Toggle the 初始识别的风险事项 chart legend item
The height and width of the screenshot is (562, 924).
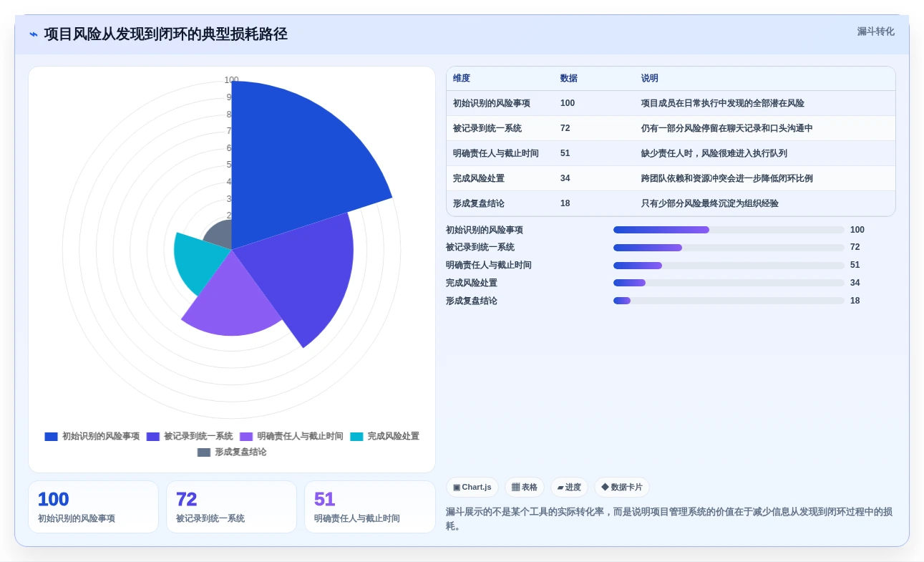coord(92,436)
